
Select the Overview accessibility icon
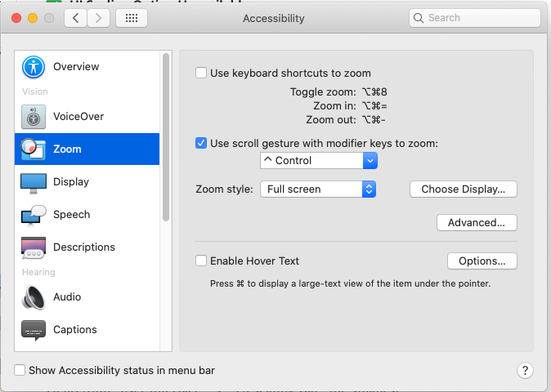(34, 67)
